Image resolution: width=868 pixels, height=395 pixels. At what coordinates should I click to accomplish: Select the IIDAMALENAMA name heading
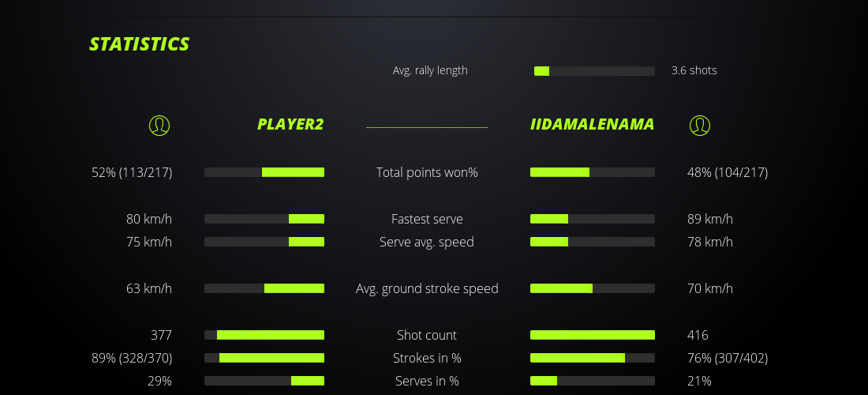tap(593, 124)
